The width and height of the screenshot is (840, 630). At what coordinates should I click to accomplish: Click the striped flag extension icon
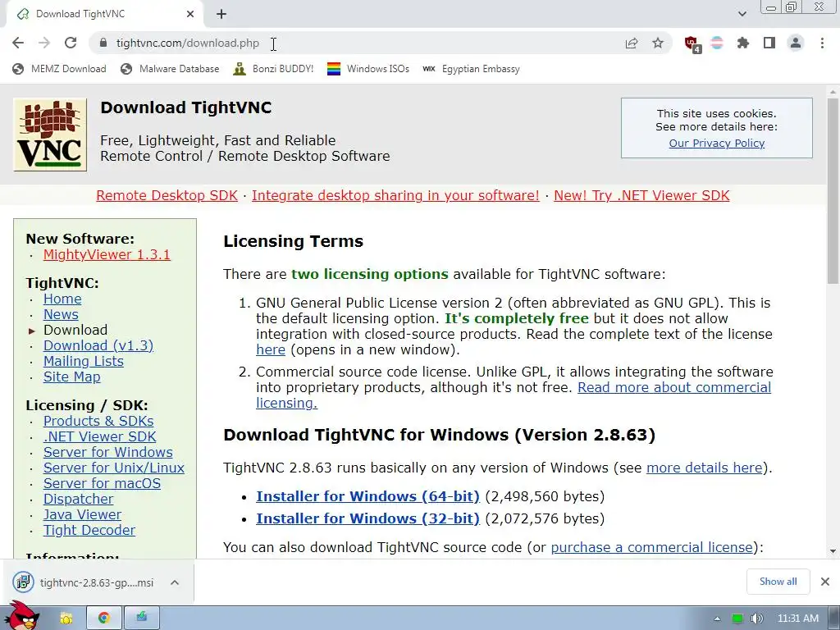coord(717,43)
